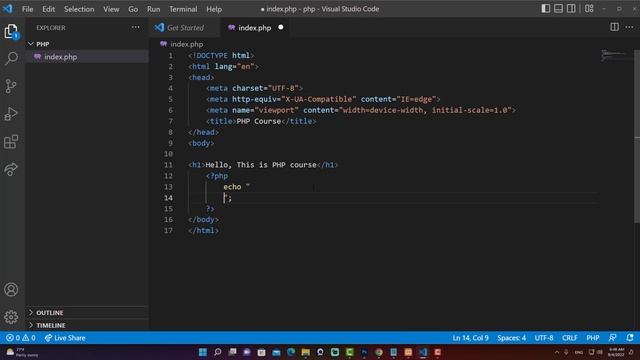Open Explorer Views and More Actions ellipsis
This screenshot has height=360, width=640.
point(136,27)
